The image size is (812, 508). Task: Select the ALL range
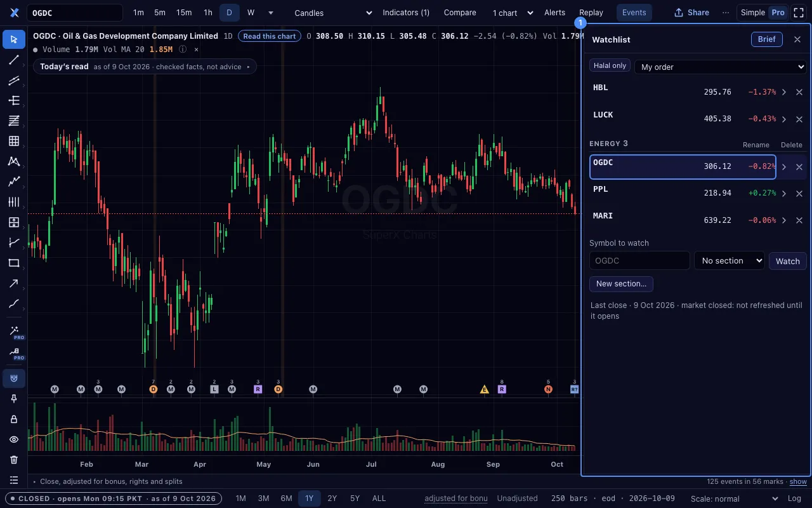(379, 498)
